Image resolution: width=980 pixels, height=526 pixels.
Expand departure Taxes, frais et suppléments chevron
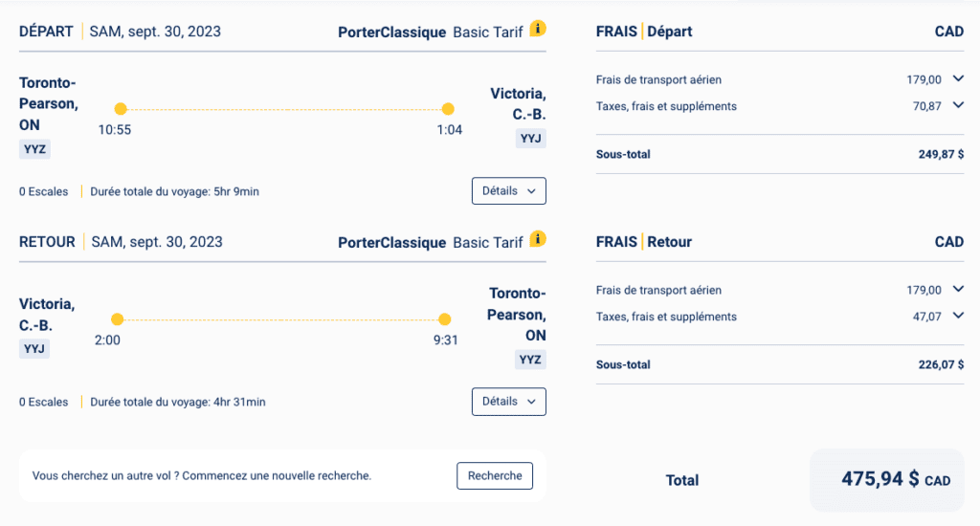(x=958, y=106)
